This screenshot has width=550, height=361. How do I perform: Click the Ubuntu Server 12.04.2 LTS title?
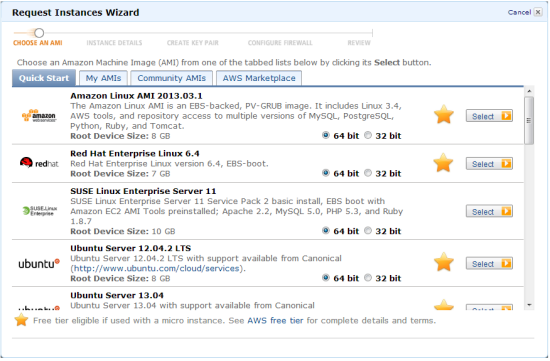(x=130, y=248)
